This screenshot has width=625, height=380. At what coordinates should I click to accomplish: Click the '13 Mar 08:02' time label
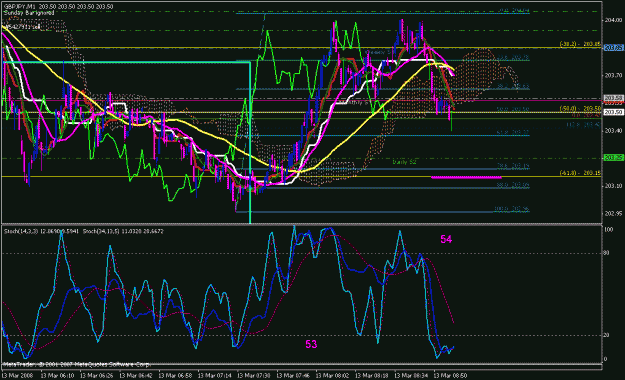pyautogui.click(x=332, y=376)
